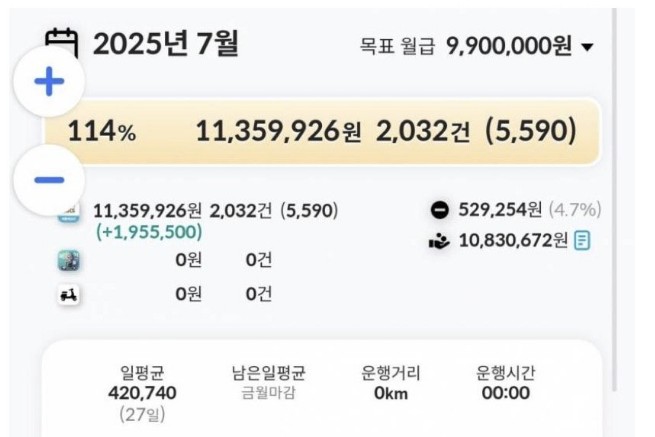
Task: Click the 운행시간 00:00 stat
Action: coord(505,383)
